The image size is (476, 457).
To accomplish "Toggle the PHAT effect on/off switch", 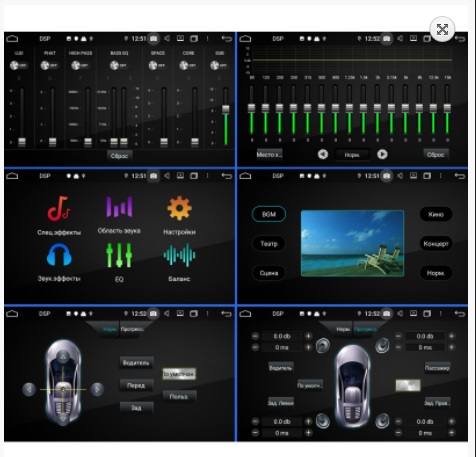I will pyautogui.click(x=49, y=65).
